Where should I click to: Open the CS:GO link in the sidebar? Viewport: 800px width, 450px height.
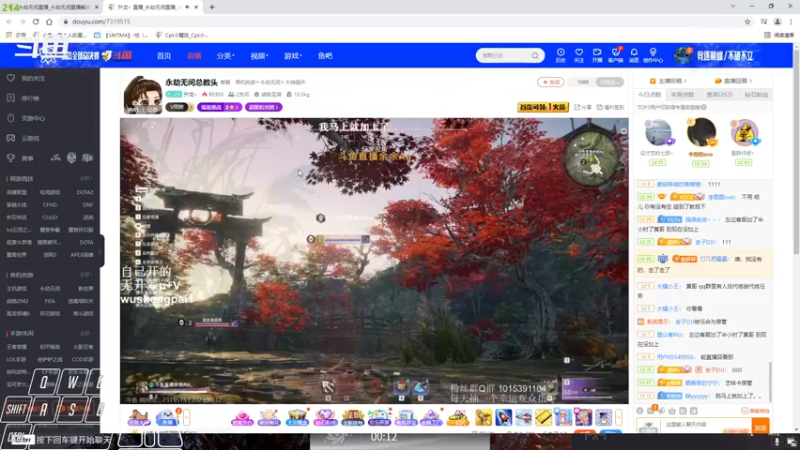pos(49,217)
